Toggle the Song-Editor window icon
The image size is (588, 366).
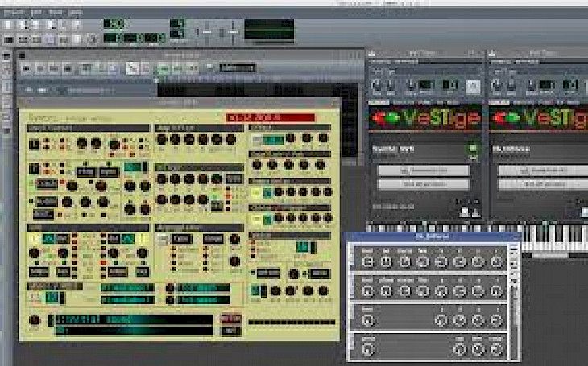coord(8,39)
